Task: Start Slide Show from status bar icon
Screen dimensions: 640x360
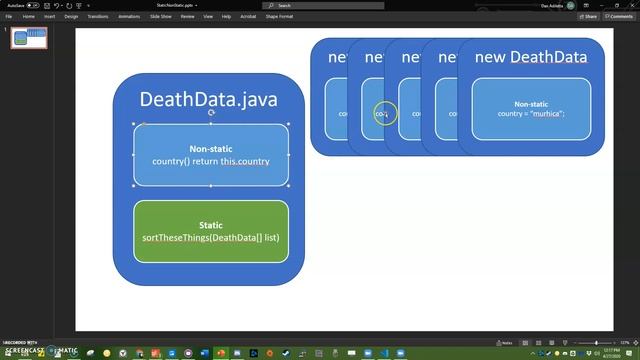Action: [x=565, y=343]
